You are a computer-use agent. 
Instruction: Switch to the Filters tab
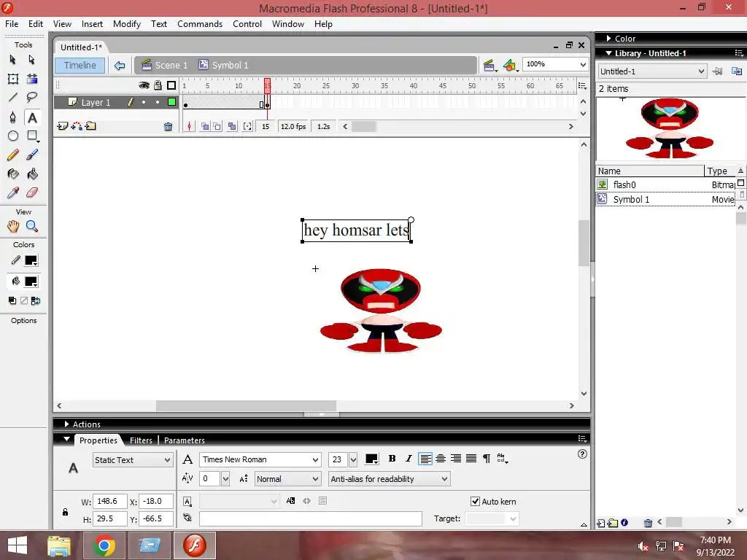[141, 440]
